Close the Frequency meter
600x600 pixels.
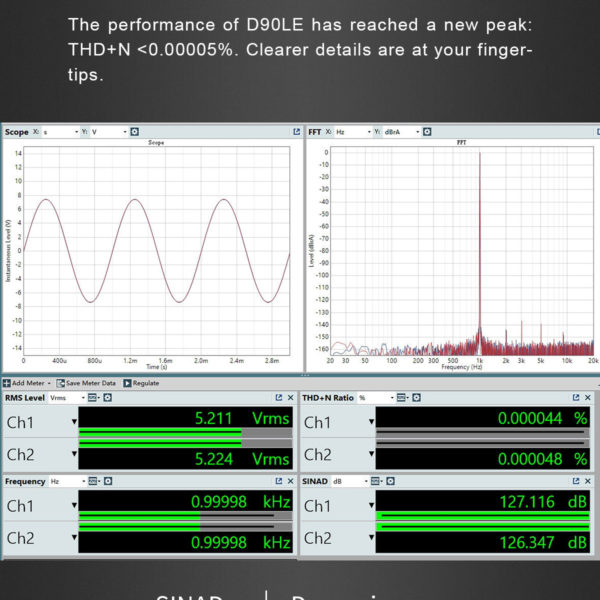click(290, 481)
